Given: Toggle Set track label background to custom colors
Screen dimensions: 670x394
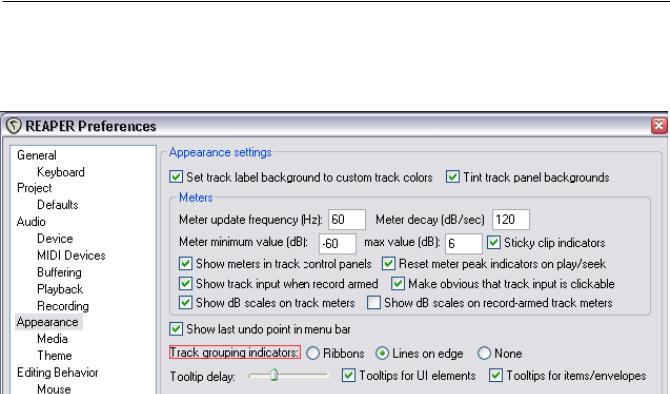Looking at the screenshot, I should 176,177.
